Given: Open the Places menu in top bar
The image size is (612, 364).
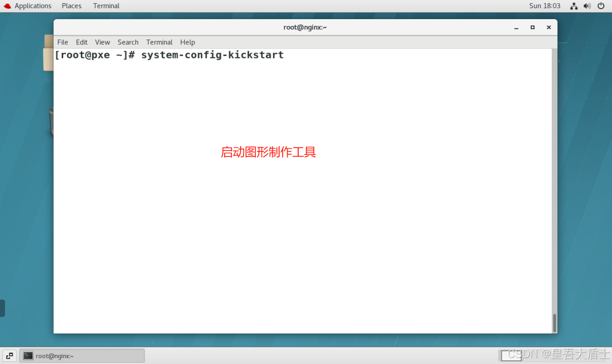Looking at the screenshot, I should click(x=72, y=6).
